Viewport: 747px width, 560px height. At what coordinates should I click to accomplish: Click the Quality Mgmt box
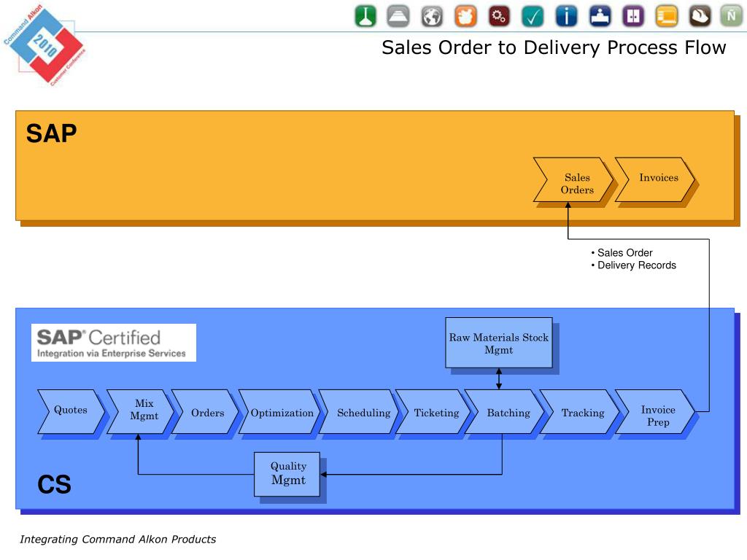click(x=287, y=474)
